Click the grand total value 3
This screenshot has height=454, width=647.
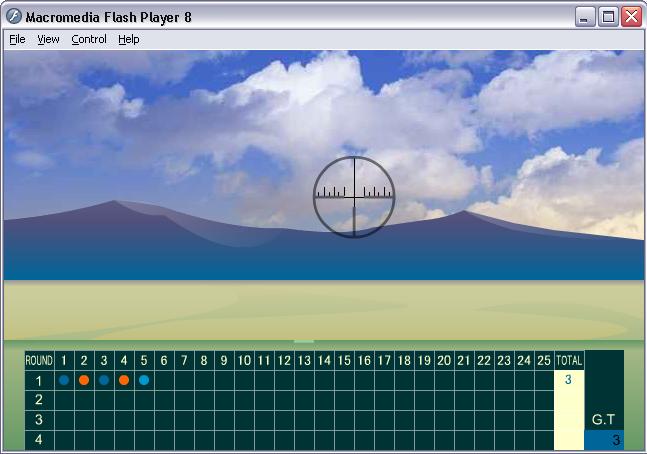pos(616,440)
